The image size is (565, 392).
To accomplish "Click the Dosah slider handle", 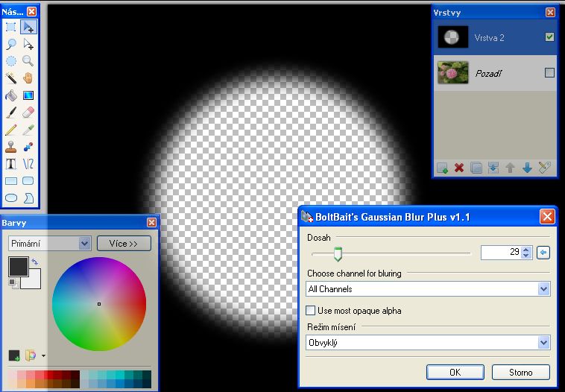I will [x=338, y=254].
